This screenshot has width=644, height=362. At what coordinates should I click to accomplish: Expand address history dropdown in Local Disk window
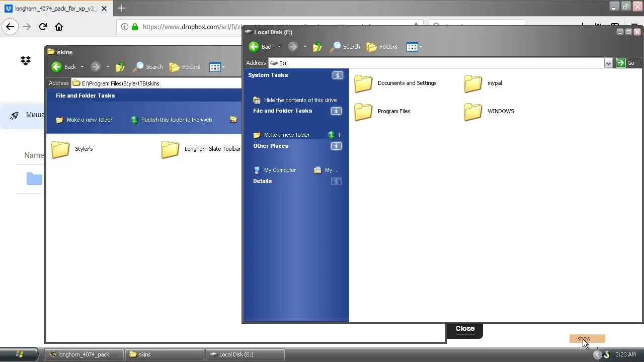(608, 63)
